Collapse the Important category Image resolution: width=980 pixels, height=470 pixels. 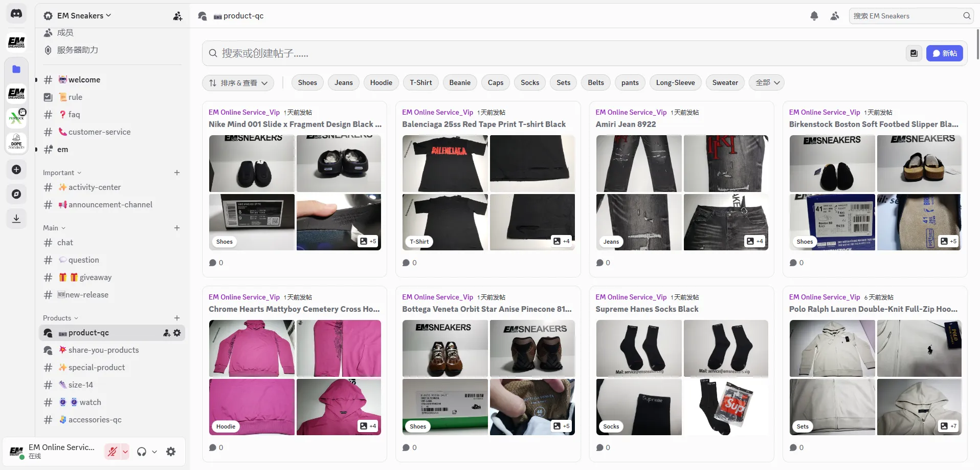(62, 173)
